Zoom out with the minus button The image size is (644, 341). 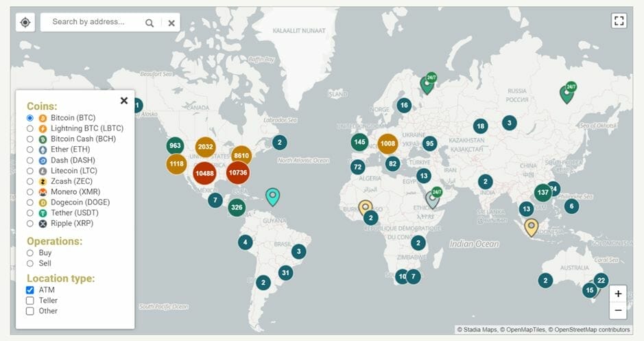tap(618, 310)
